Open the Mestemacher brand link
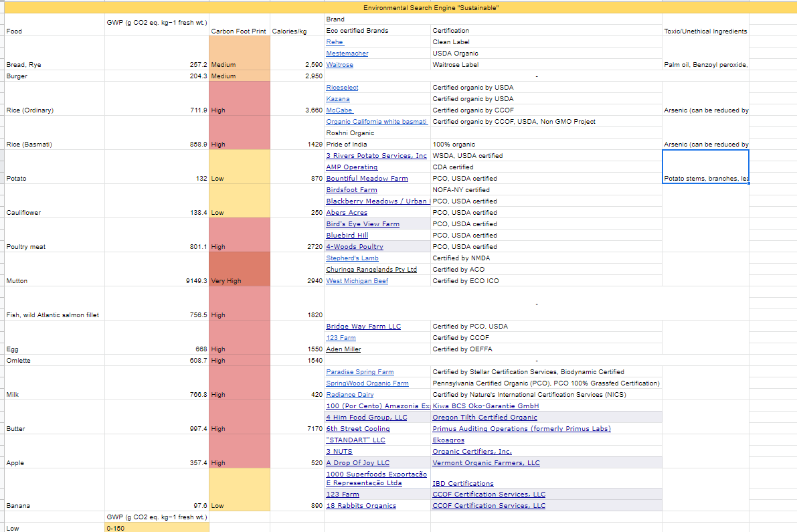The width and height of the screenshot is (797, 532). [x=347, y=54]
